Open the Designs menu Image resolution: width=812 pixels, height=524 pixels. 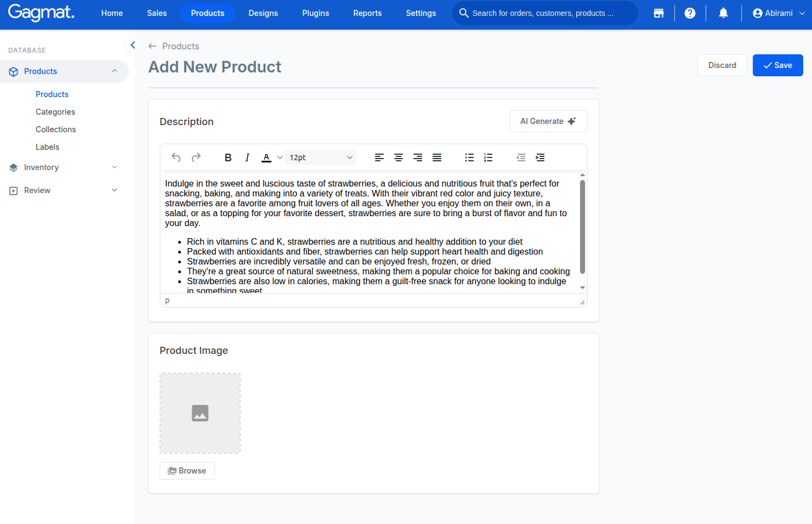(x=263, y=13)
